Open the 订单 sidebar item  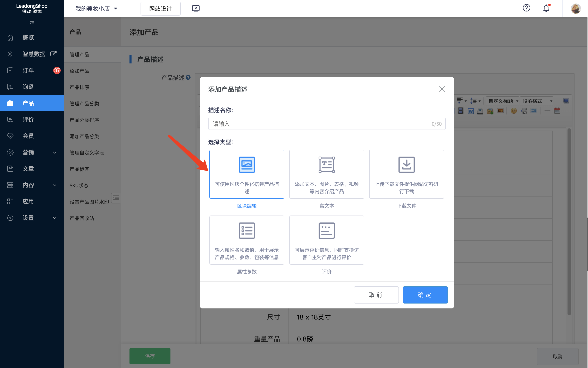(28, 70)
